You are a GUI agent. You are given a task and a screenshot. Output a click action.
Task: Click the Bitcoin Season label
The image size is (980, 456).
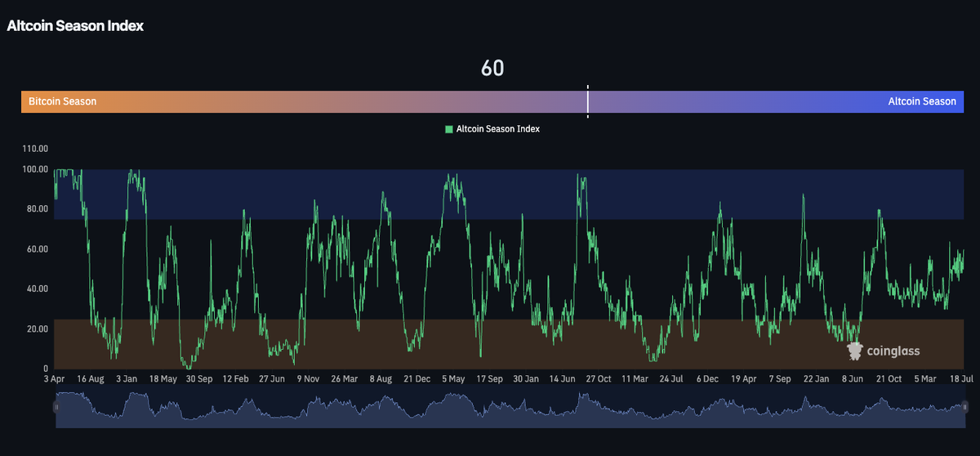pos(63,102)
